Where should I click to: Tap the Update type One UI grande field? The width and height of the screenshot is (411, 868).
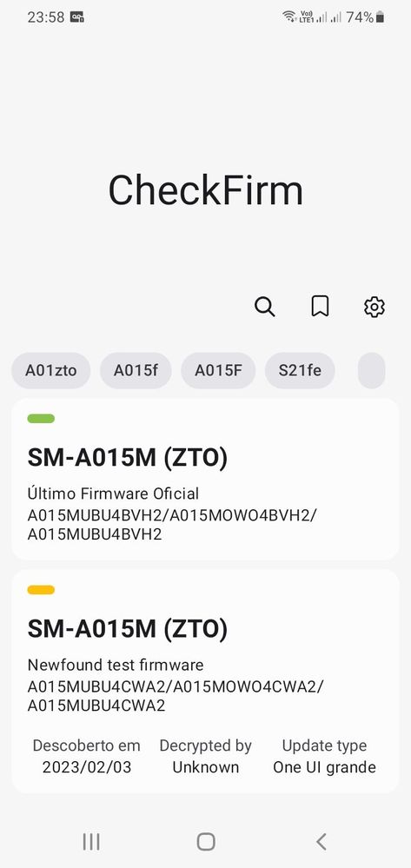point(325,756)
